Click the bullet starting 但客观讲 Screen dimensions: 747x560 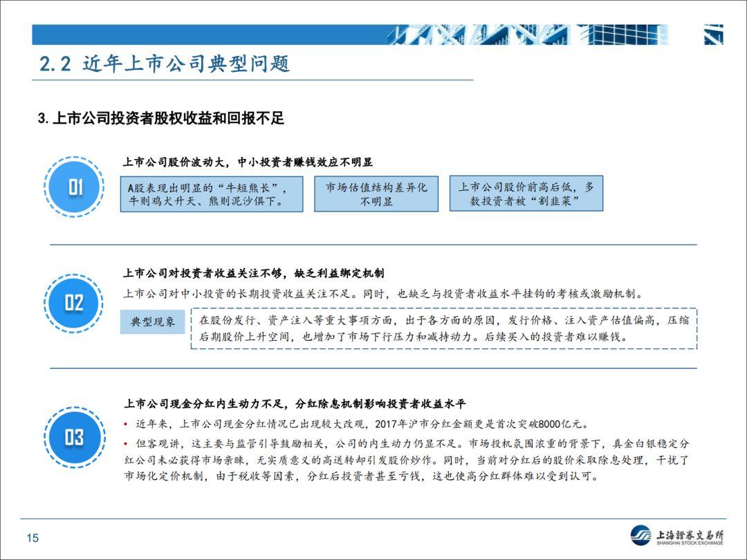[407, 460]
